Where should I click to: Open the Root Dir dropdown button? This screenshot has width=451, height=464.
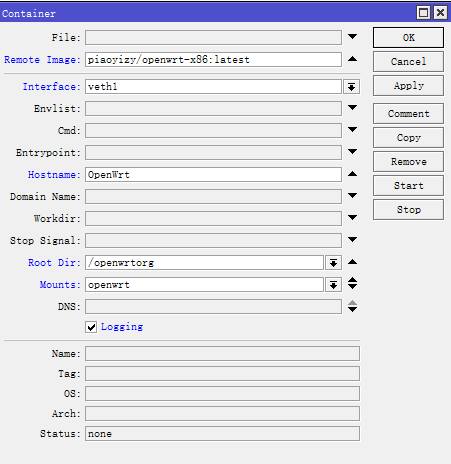(x=333, y=263)
